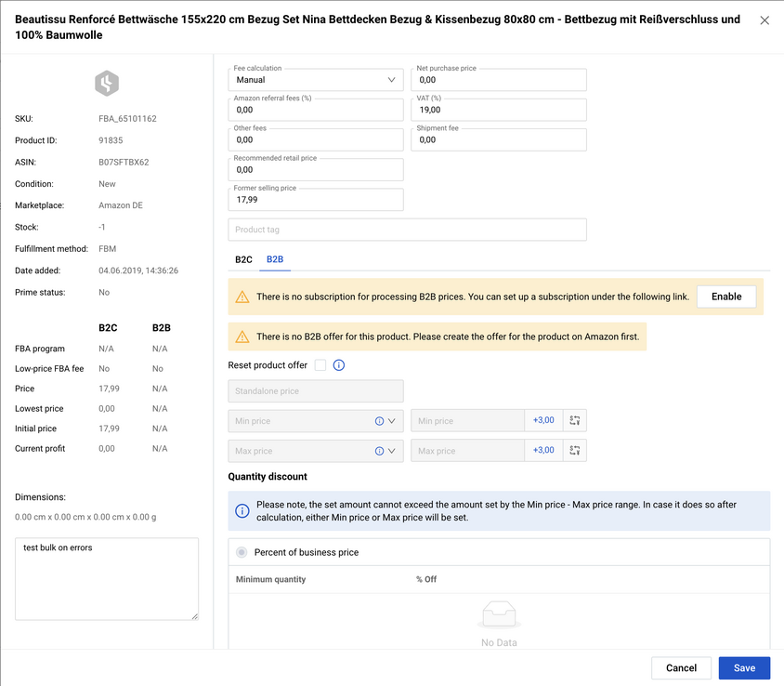Click the VAT (%) field
784x686 pixels.
(x=499, y=110)
